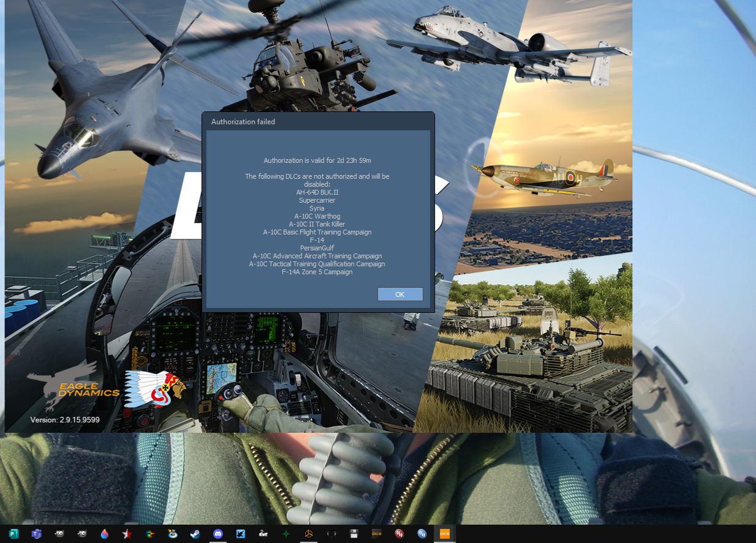Image resolution: width=756 pixels, height=543 pixels.
Task: Click the "PersianGulf" DLC entry
Action: (x=317, y=248)
